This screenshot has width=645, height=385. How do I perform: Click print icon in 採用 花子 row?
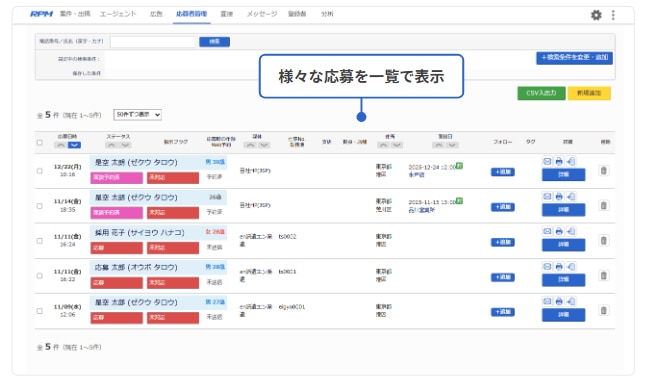pos(559,231)
